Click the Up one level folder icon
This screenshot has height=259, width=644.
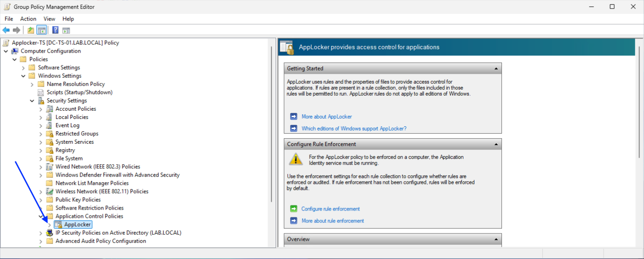[x=31, y=30]
